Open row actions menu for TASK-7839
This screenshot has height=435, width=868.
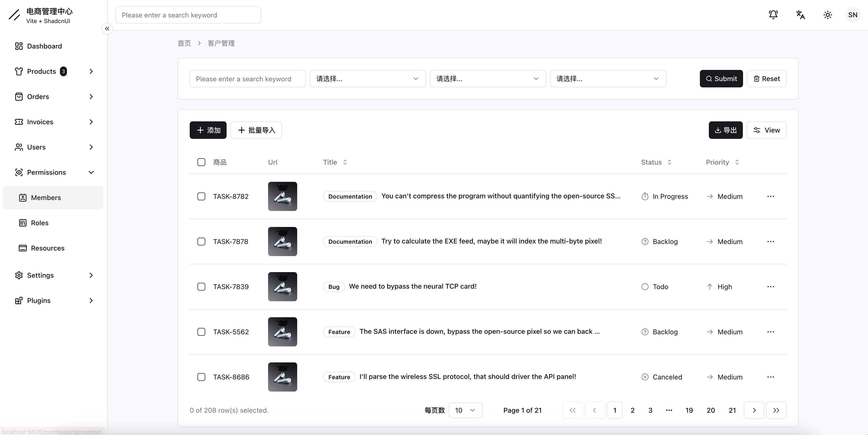coord(770,287)
